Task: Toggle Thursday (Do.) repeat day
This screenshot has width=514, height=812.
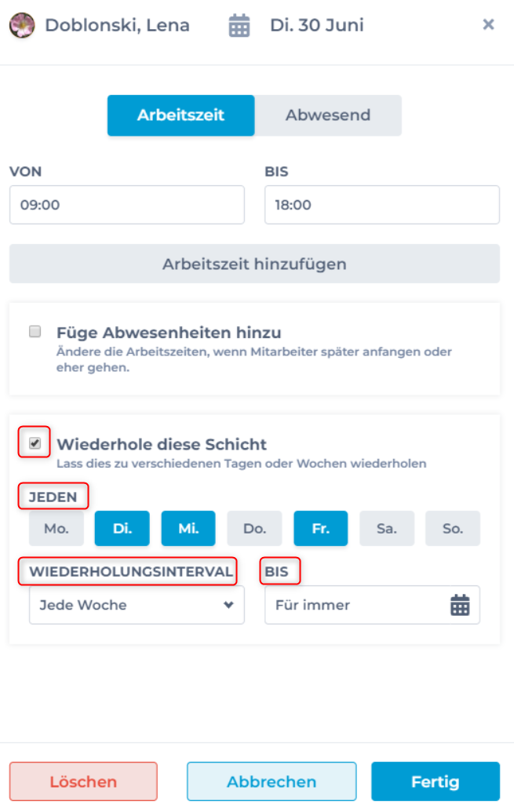Action: tap(254, 528)
